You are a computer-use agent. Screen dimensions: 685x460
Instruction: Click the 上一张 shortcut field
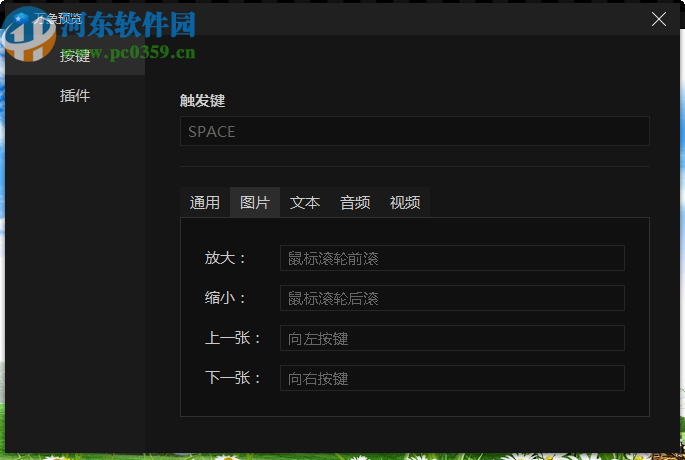(452, 338)
